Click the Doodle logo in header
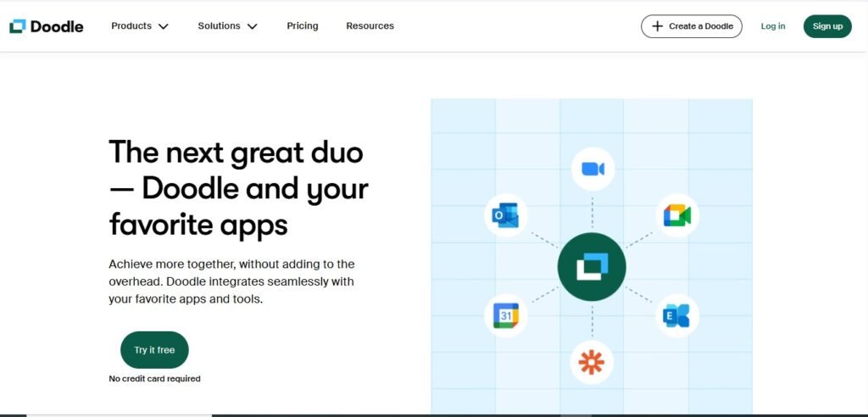Viewport: 868px width, 417px height. 47,26
